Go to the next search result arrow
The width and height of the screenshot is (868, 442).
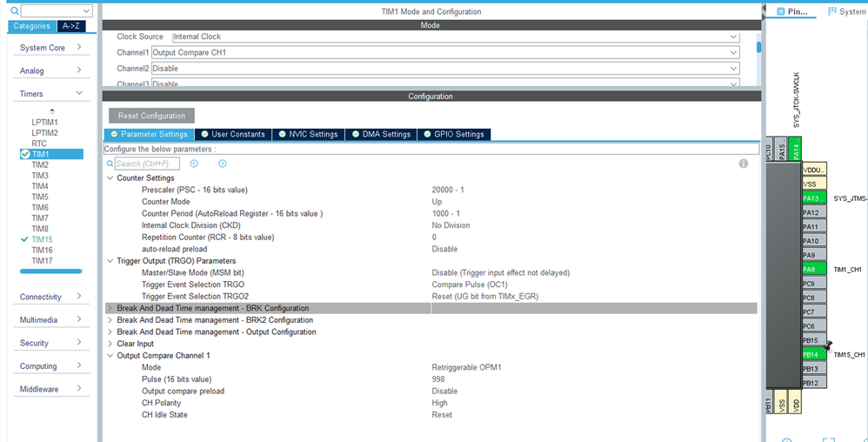point(222,164)
